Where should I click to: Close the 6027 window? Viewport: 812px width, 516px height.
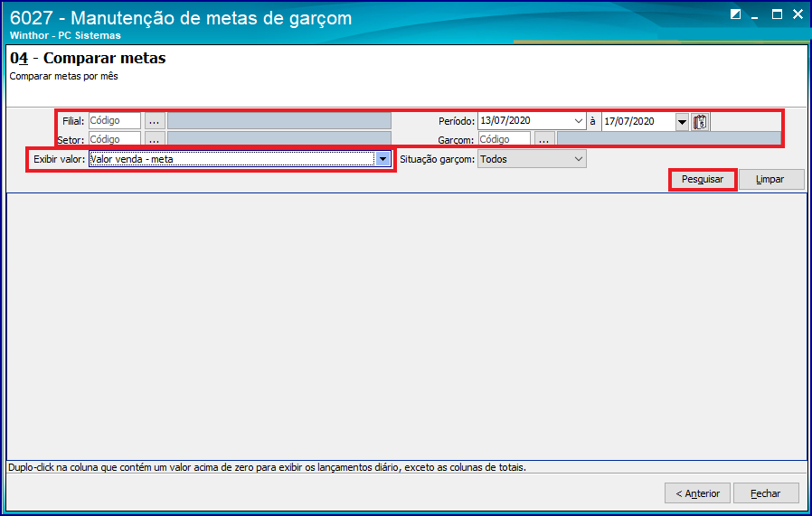[798, 14]
